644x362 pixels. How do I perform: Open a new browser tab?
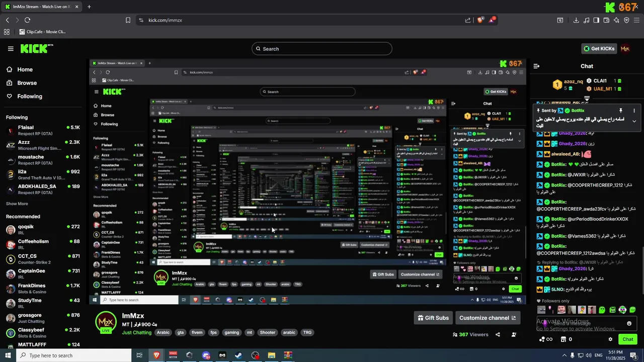89,7
